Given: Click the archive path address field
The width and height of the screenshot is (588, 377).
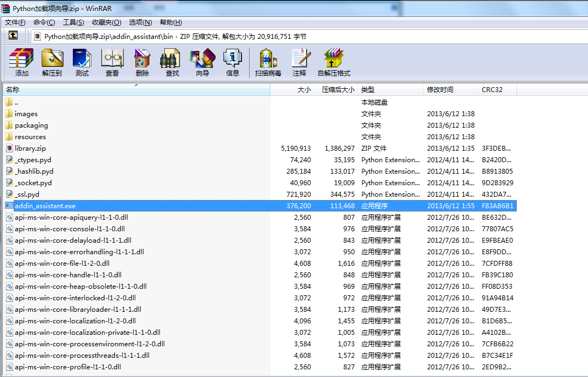Looking at the screenshot, I should click(x=310, y=36).
